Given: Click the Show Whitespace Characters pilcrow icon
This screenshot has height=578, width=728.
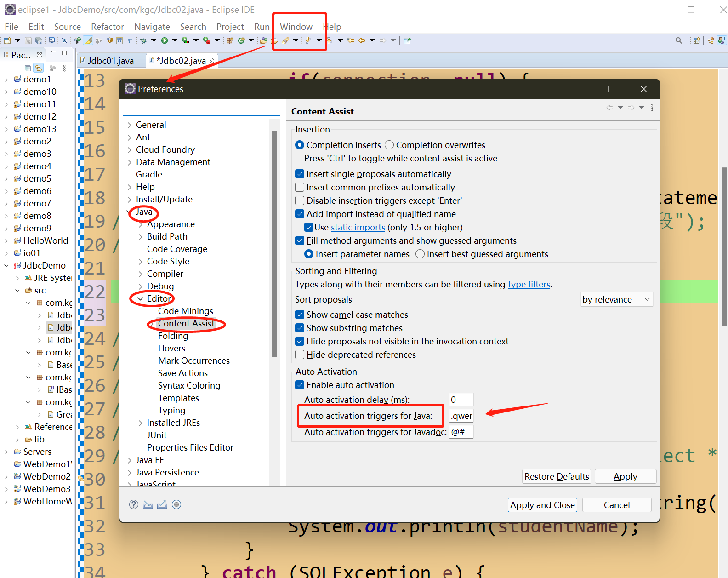Looking at the screenshot, I should click(130, 40).
